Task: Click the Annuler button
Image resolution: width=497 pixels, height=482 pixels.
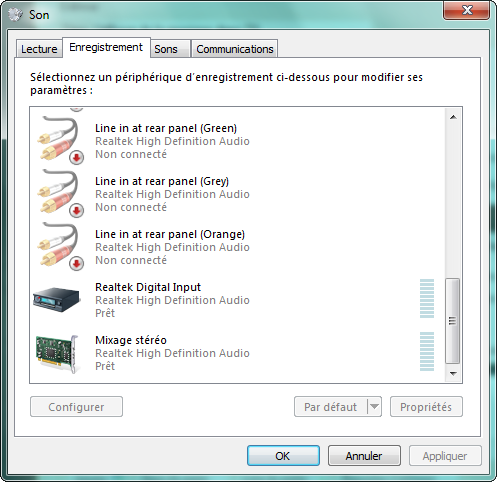Action: pyautogui.click(x=364, y=456)
